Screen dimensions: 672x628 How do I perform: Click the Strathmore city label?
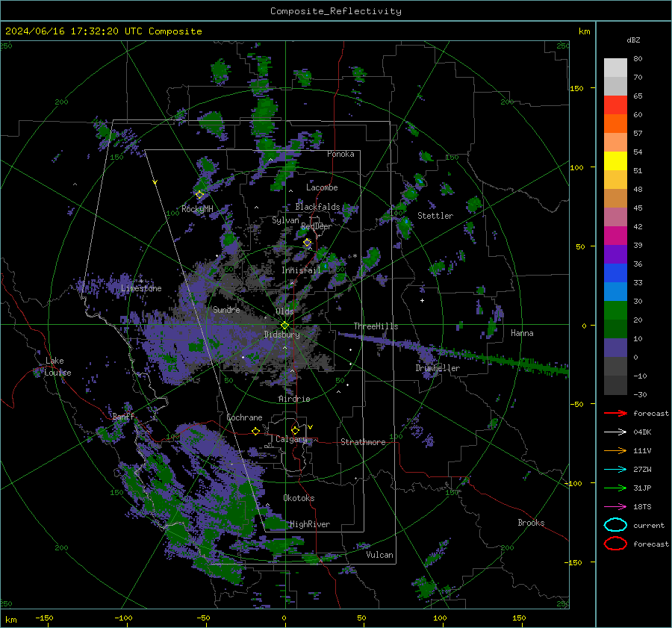pos(363,442)
